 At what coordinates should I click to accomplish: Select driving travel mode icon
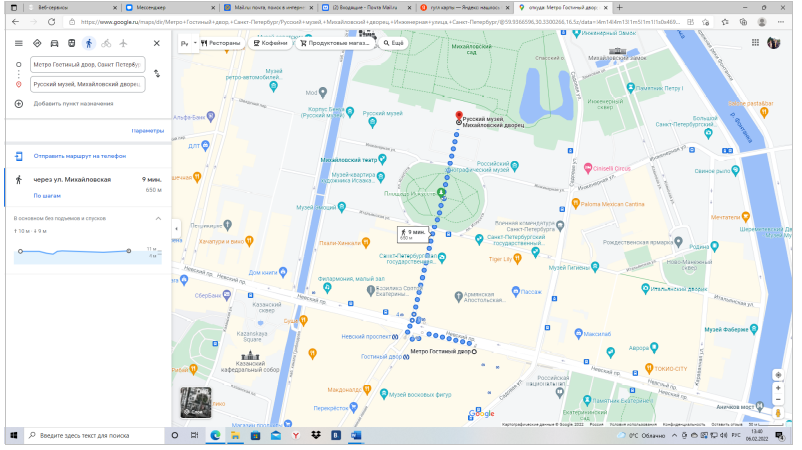[54, 43]
